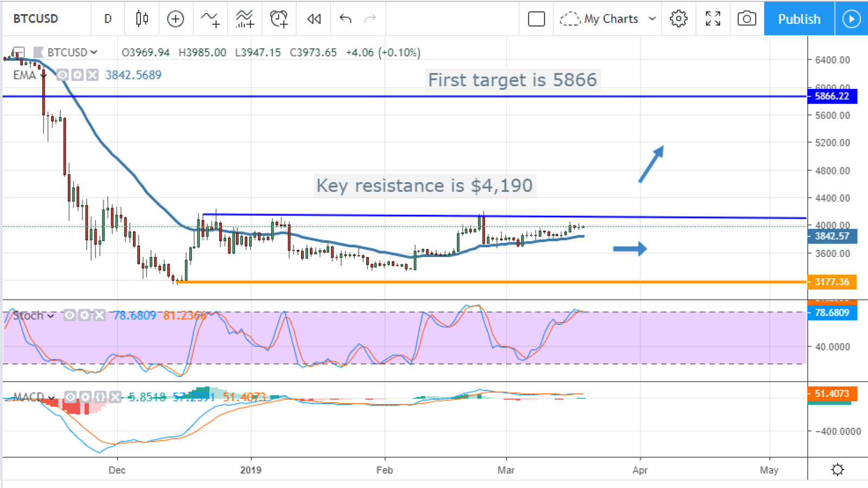Open the indicator templates icon
The width and height of the screenshot is (868, 488).
[245, 19]
